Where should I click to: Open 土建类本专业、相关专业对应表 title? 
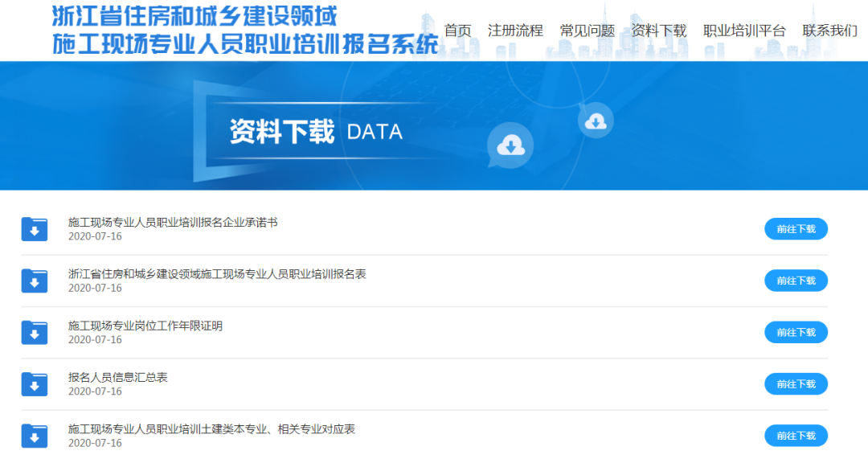click(x=211, y=429)
